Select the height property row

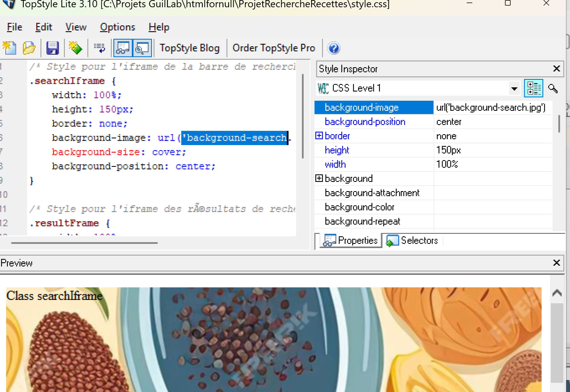click(x=374, y=150)
